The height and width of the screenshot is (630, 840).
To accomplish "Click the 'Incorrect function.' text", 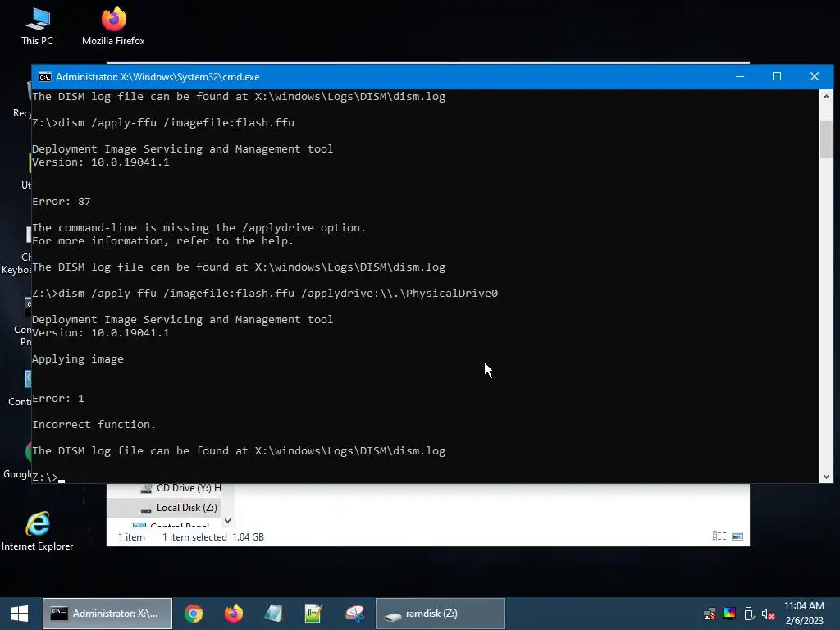I will [x=94, y=424].
